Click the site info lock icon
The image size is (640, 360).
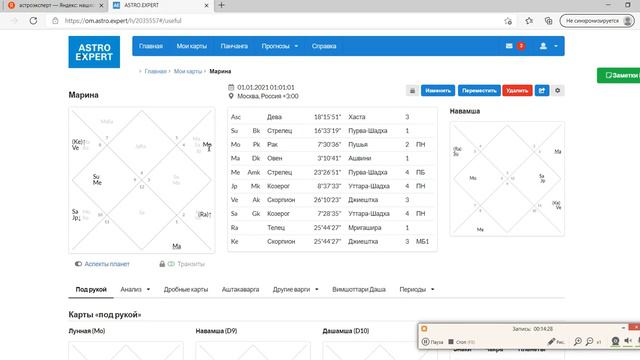[x=55, y=21]
